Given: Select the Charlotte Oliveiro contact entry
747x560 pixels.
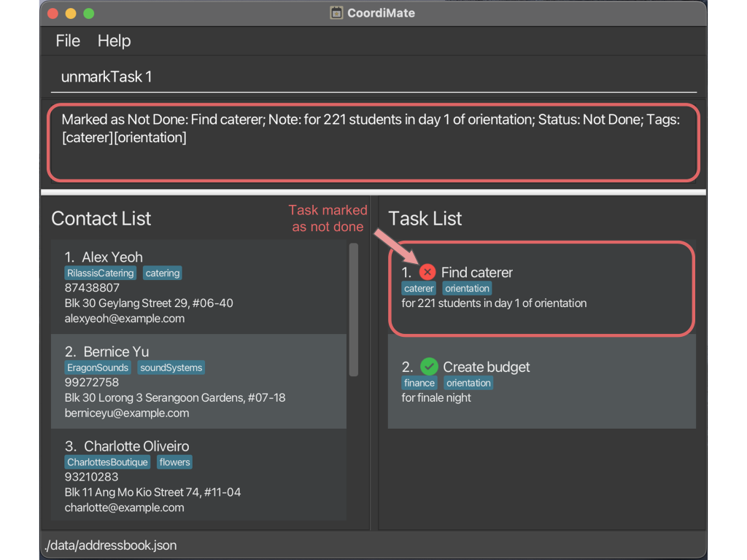Looking at the screenshot, I should pos(198,476).
